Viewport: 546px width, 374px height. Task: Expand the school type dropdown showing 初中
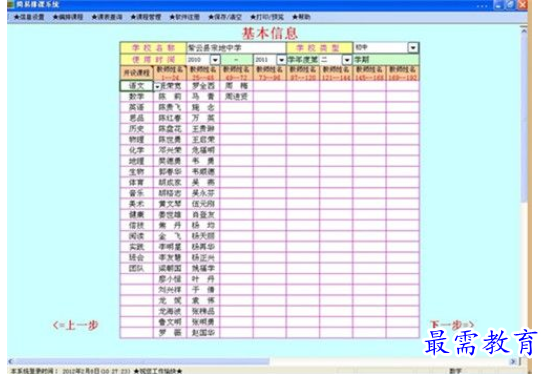pos(413,47)
